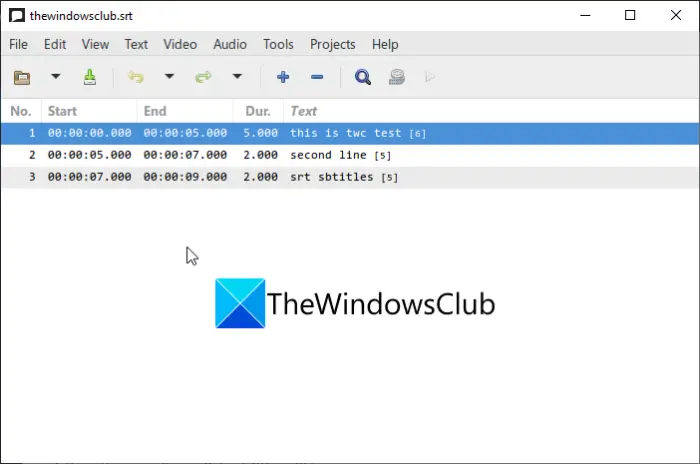Click end time 00:00:09.000 in row 3

point(185,177)
